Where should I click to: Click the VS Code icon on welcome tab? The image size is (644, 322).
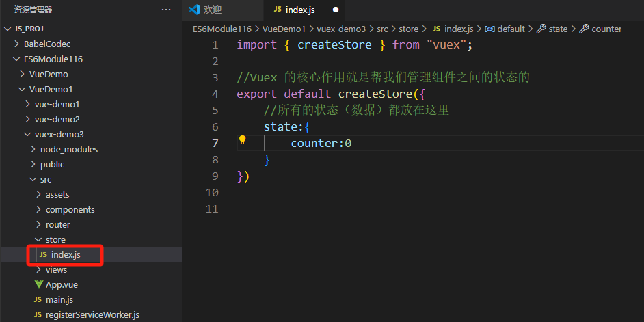tap(193, 10)
